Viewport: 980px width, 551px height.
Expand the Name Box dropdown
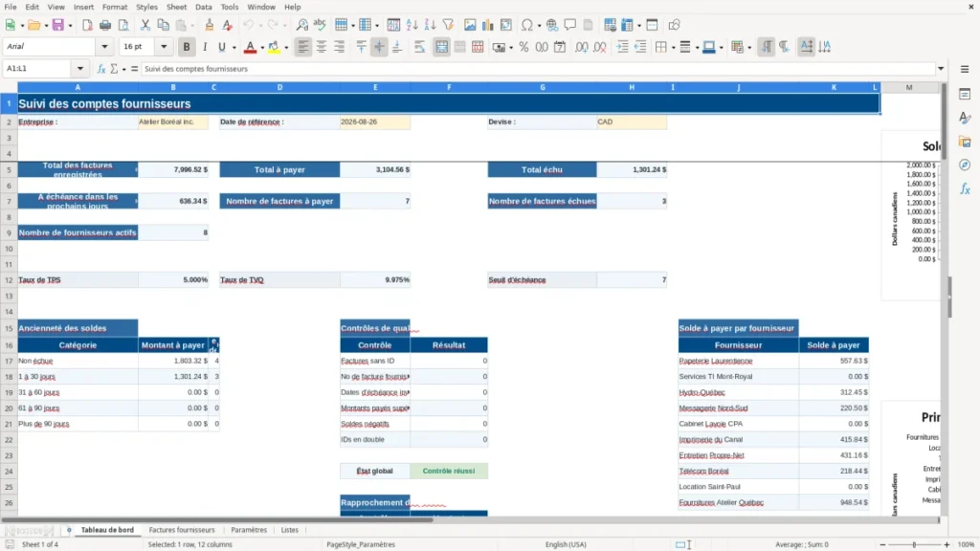point(80,69)
